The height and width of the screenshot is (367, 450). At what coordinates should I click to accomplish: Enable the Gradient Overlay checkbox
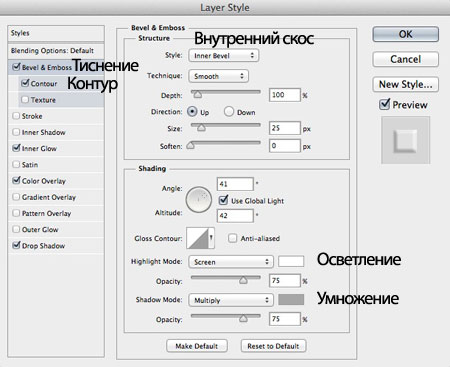pyautogui.click(x=16, y=197)
